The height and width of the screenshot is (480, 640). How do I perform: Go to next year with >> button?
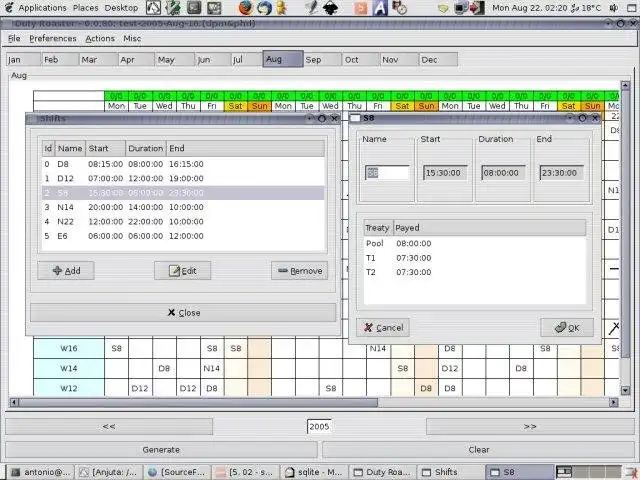(x=530, y=427)
